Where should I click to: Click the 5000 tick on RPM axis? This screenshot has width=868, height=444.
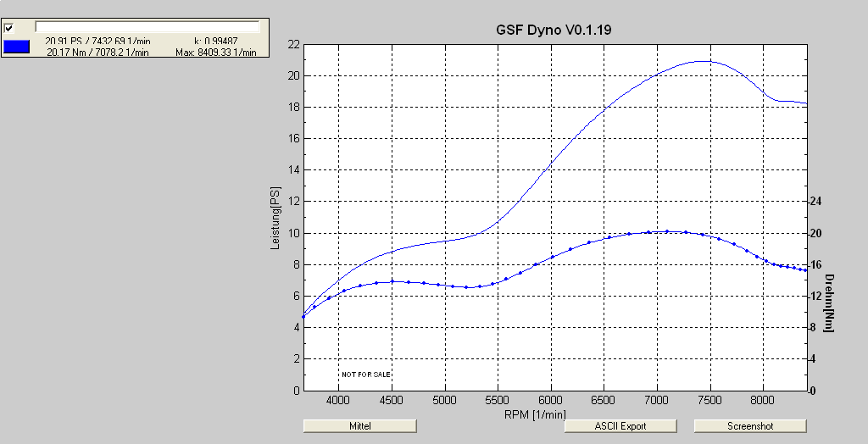click(445, 400)
